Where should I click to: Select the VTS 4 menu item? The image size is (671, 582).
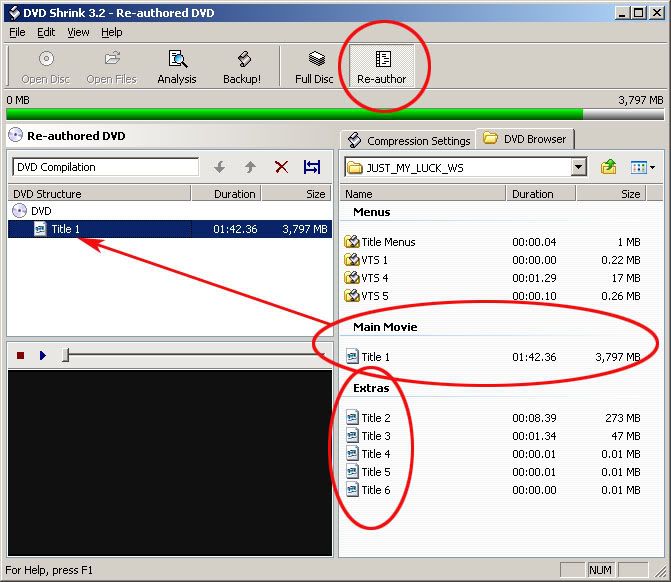366,278
